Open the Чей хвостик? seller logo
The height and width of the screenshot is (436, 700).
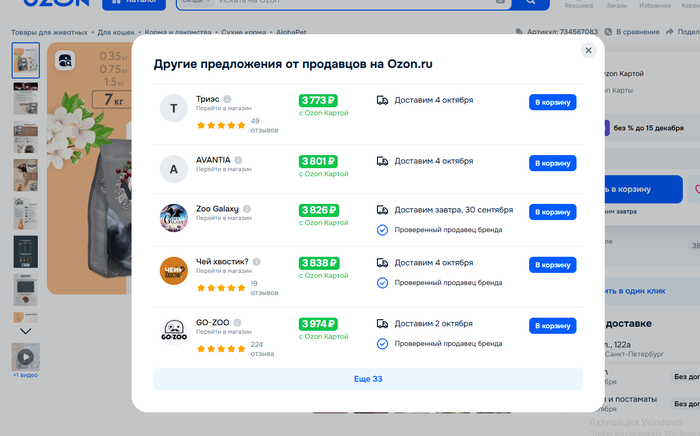[174, 271]
